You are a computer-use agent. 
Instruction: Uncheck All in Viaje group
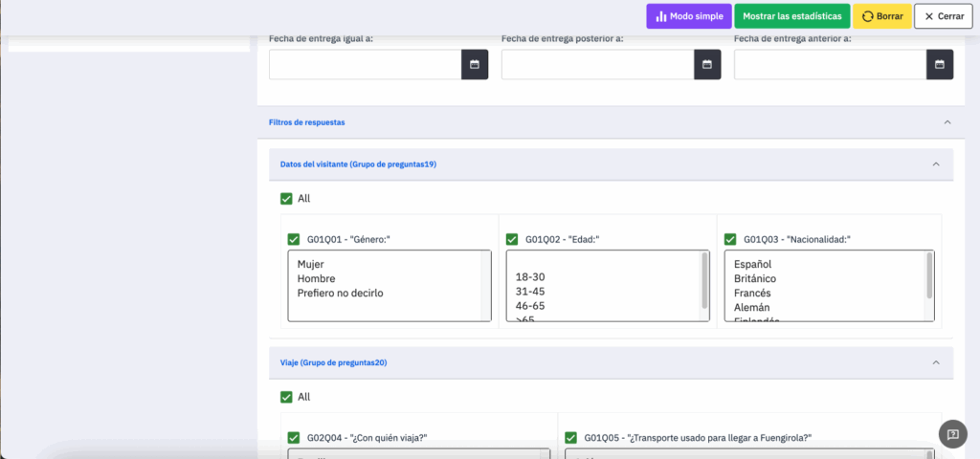click(286, 397)
